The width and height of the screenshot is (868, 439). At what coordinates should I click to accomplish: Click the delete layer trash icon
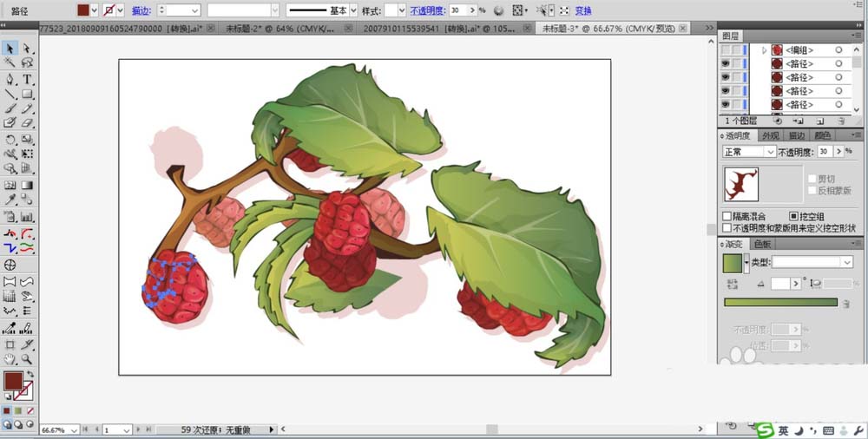click(x=841, y=121)
